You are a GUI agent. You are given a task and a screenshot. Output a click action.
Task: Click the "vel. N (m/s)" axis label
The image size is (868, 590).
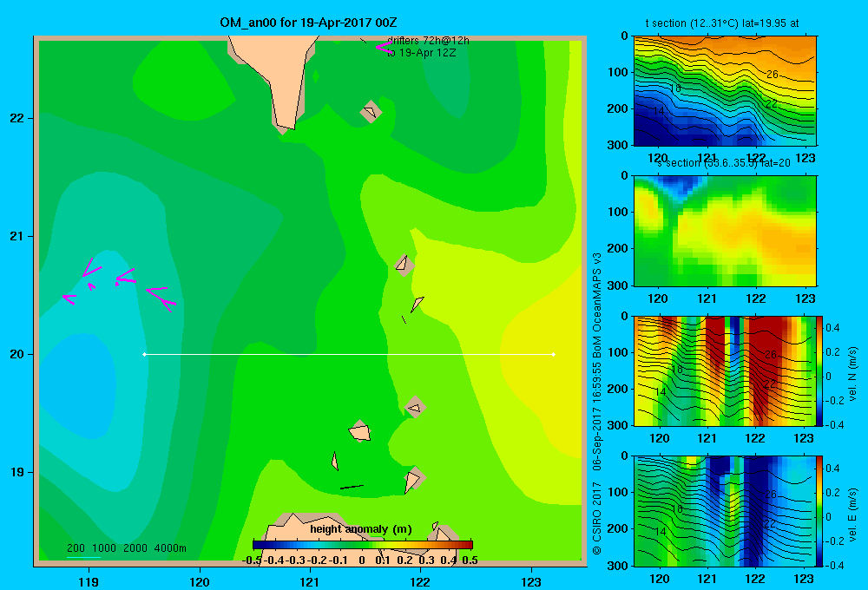pos(852,374)
